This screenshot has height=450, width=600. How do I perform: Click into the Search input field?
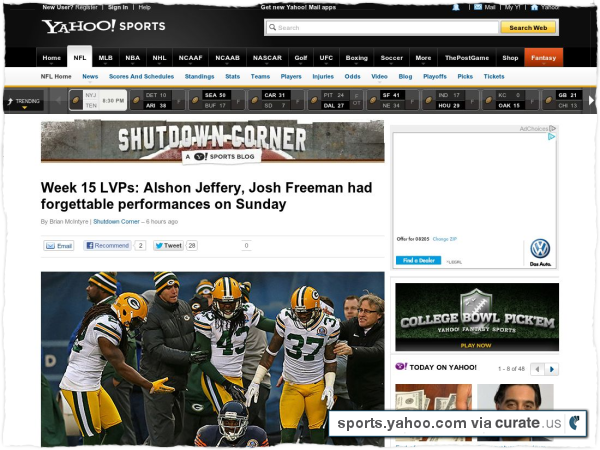(383, 28)
